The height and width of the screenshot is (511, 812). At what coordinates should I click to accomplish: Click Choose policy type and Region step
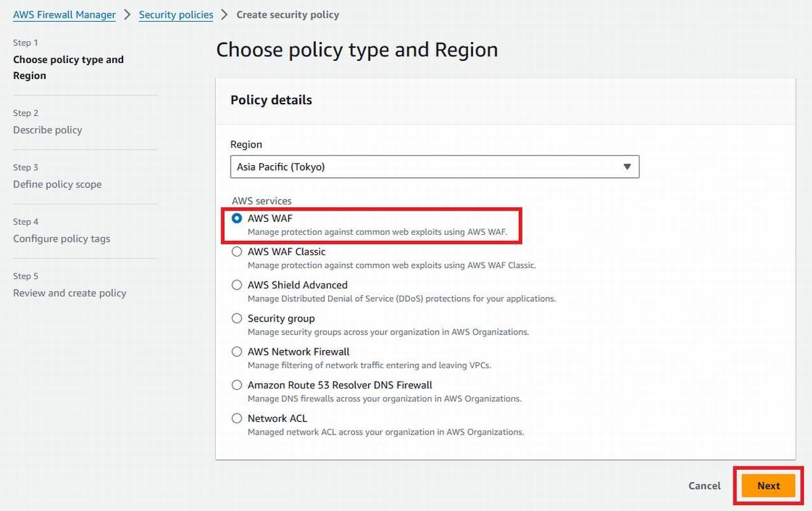pos(68,68)
